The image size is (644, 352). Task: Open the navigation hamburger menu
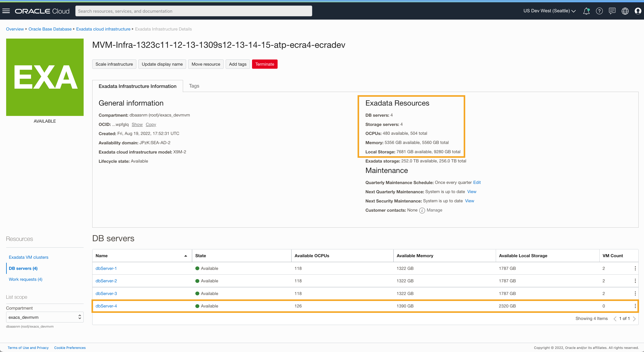[6, 11]
